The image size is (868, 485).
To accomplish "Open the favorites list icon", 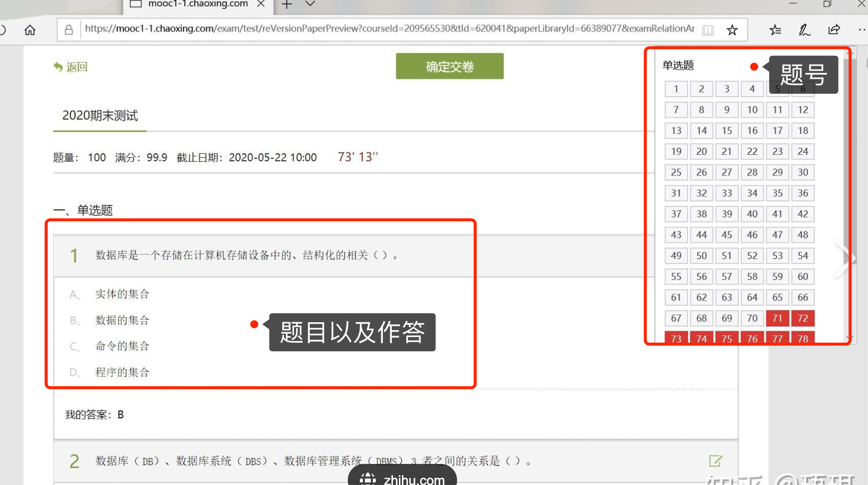I will [x=775, y=30].
